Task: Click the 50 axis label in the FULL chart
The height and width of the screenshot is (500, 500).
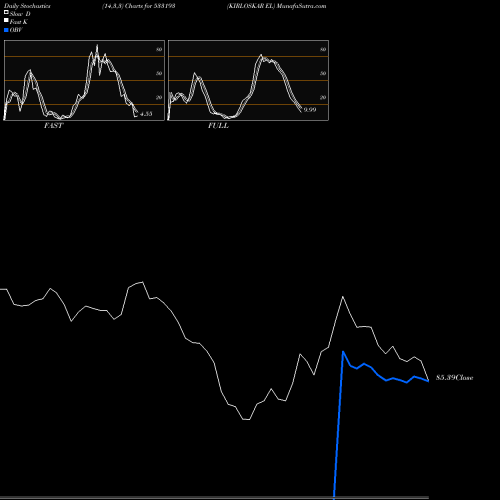Action: pyautogui.click(x=323, y=74)
